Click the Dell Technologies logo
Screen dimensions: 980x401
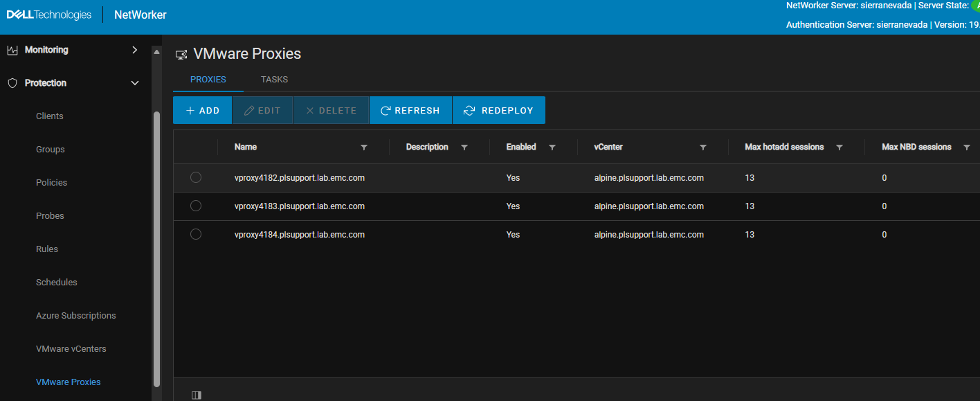[x=48, y=15]
